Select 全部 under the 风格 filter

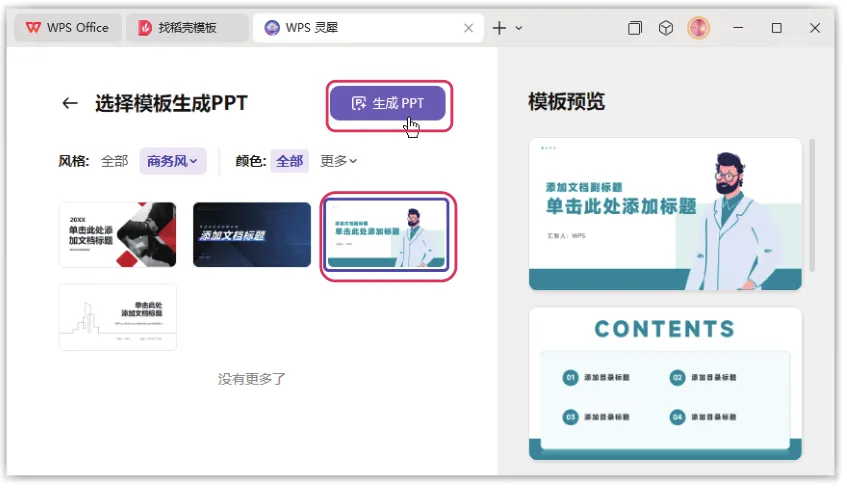[115, 161]
